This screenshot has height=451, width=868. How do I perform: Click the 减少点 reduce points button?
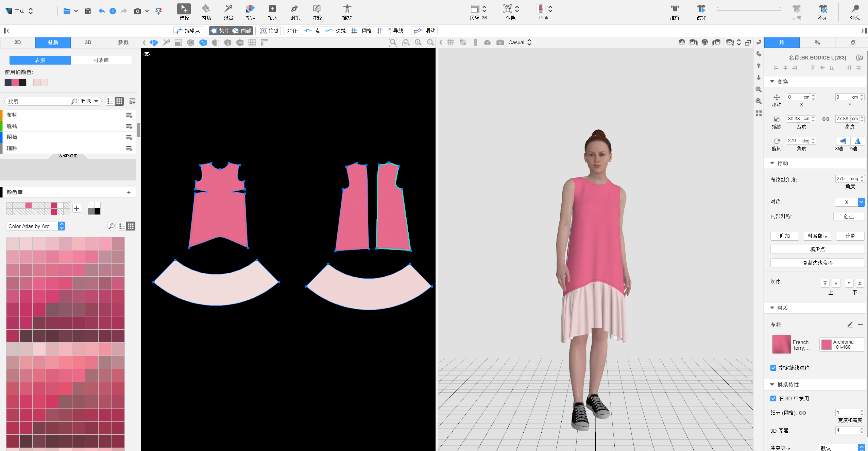click(817, 249)
